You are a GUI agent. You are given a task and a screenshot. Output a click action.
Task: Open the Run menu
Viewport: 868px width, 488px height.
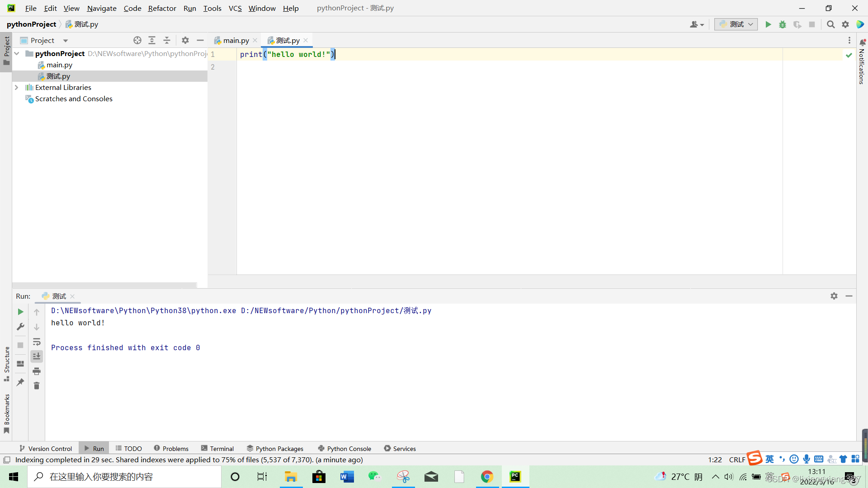click(189, 8)
